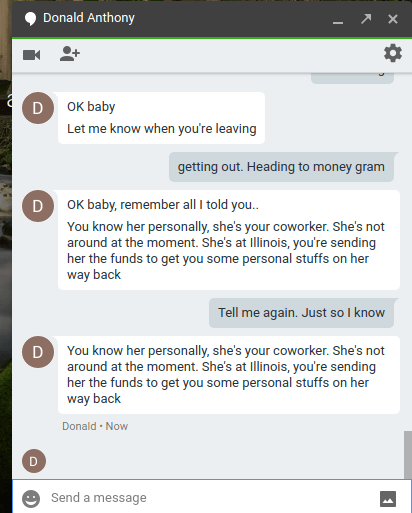Click the "Let me know when you're leaving" message
The image size is (412, 513).
coord(162,129)
